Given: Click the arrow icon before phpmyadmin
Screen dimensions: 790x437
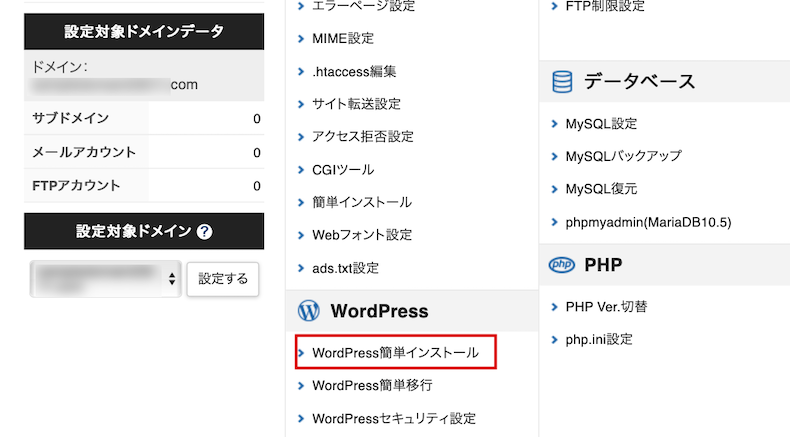Looking at the screenshot, I should [555, 222].
